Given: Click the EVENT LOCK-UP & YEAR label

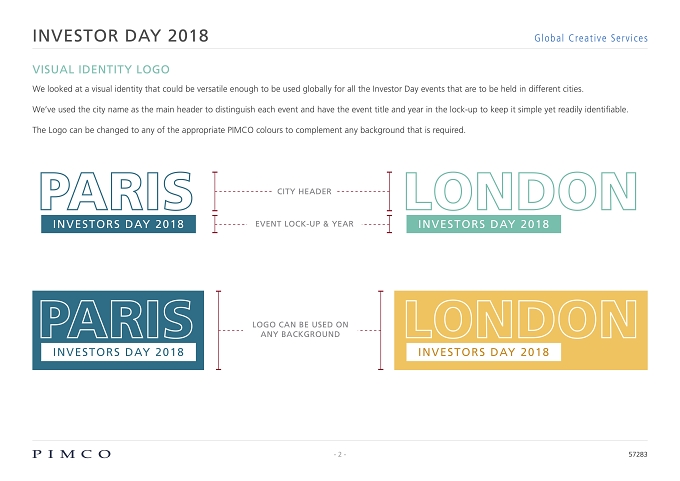Looking at the screenshot, I should pos(304,224).
